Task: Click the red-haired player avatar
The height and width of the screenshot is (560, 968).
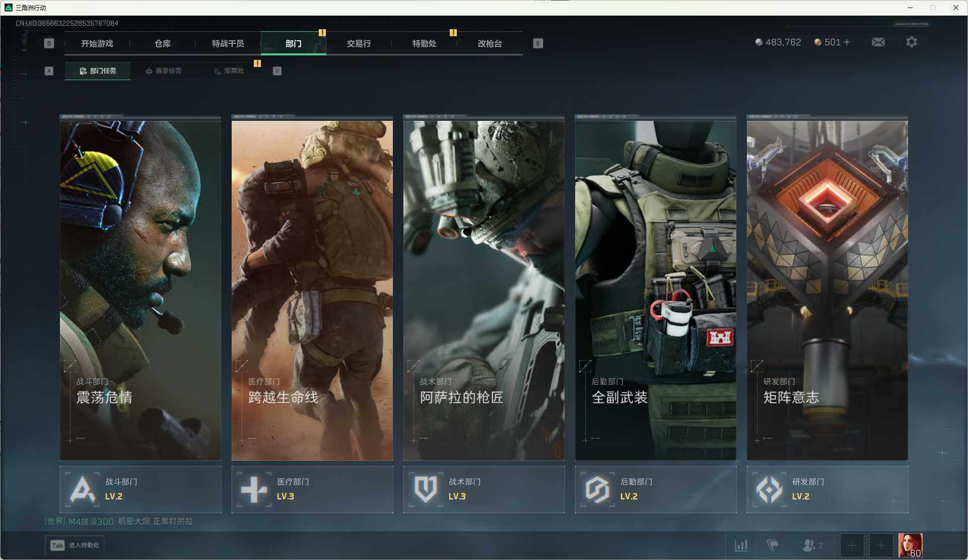Action: click(x=910, y=545)
